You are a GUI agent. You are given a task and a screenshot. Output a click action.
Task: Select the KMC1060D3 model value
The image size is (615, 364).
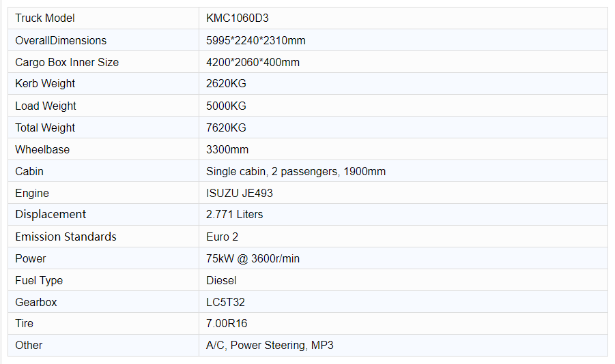pyautogui.click(x=238, y=18)
